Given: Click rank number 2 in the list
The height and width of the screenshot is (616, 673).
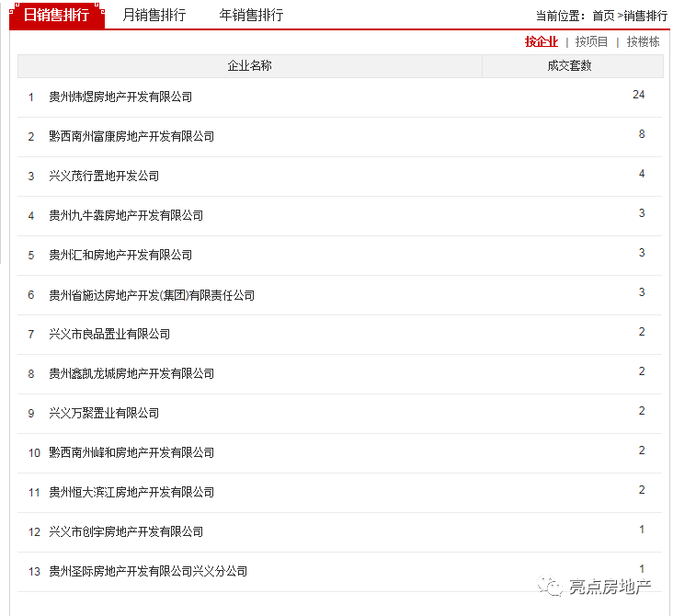Looking at the screenshot, I should 31,137.
